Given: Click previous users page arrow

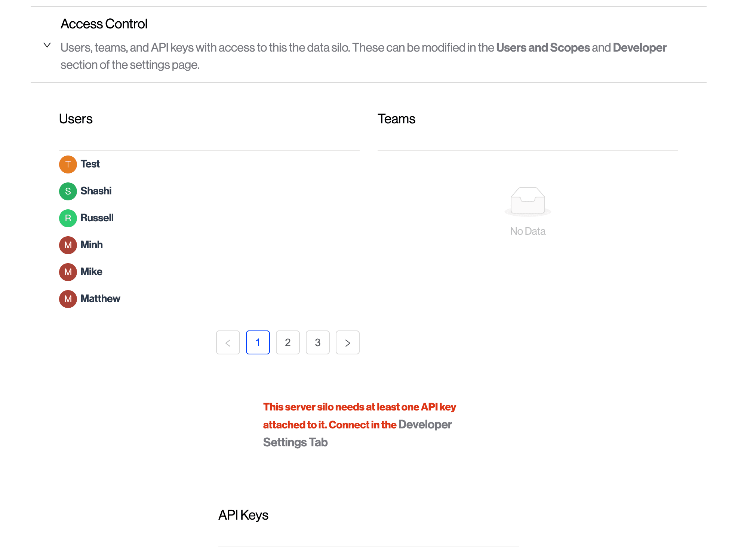Looking at the screenshot, I should [x=228, y=342].
